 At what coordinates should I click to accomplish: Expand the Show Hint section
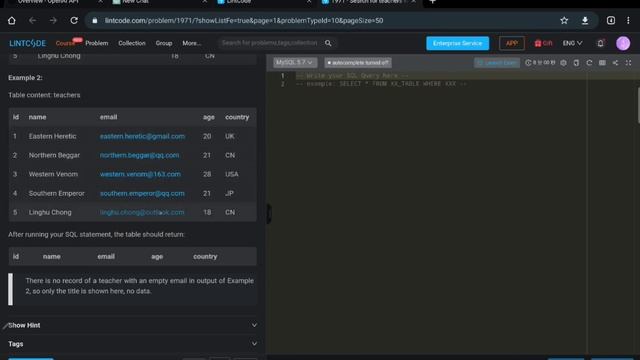(133, 325)
